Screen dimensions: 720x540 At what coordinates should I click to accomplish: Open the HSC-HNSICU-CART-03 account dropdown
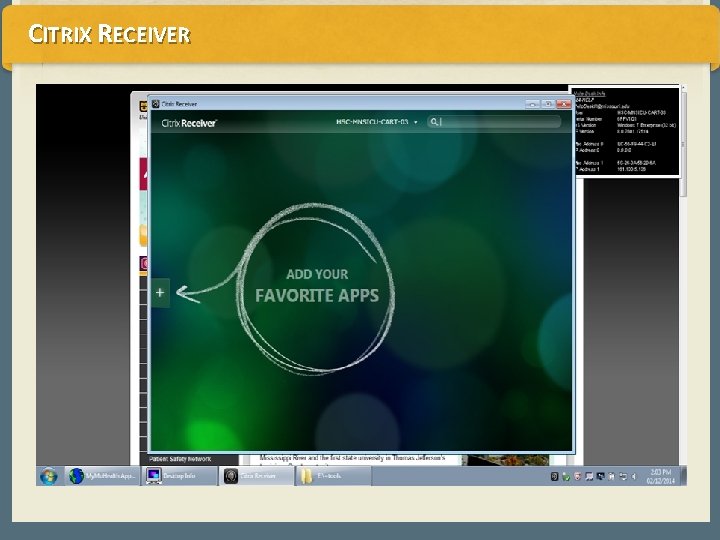[x=377, y=122]
